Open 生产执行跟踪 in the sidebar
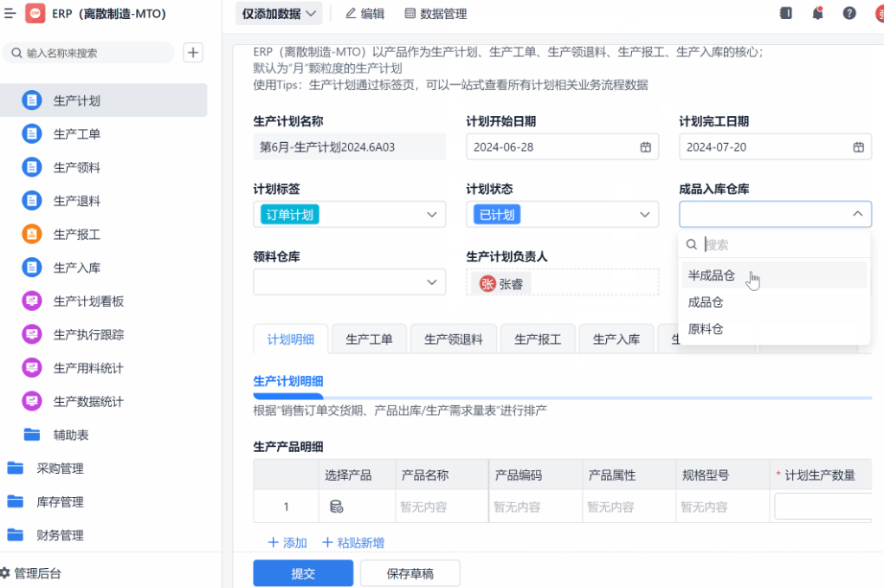884x588 pixels. [x=104, y=334]
